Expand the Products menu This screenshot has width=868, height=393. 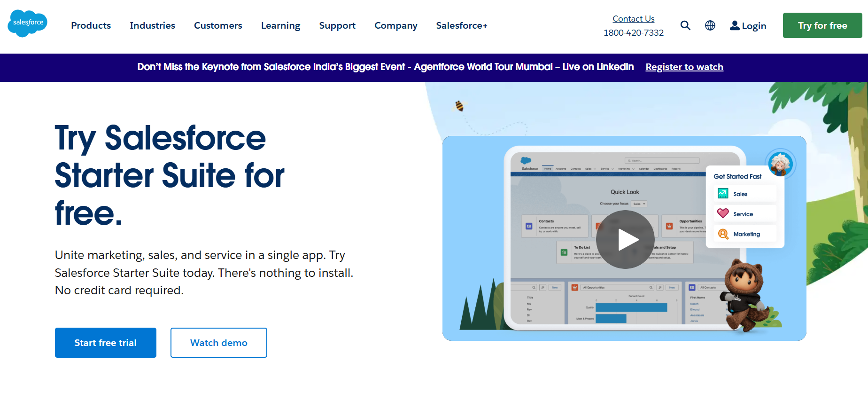(91, 25)
